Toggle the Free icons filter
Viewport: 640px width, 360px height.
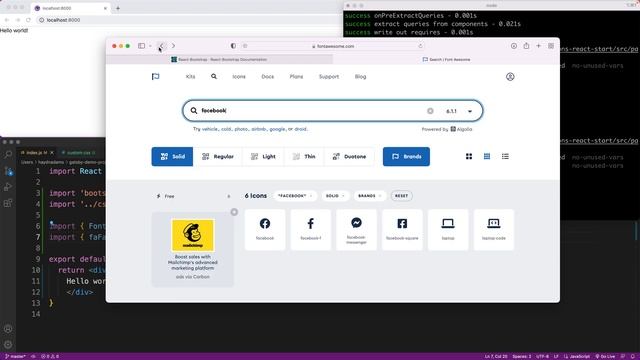(193, 196)
